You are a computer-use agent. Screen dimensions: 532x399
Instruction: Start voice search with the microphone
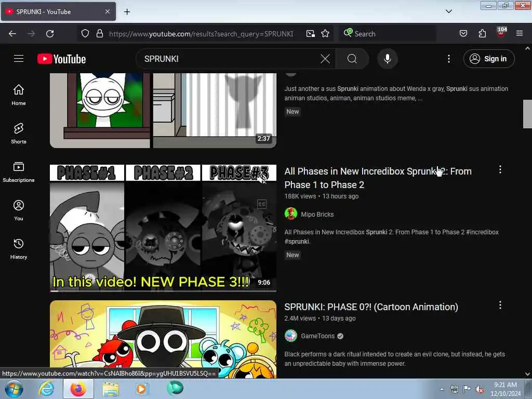coord(387,59)
